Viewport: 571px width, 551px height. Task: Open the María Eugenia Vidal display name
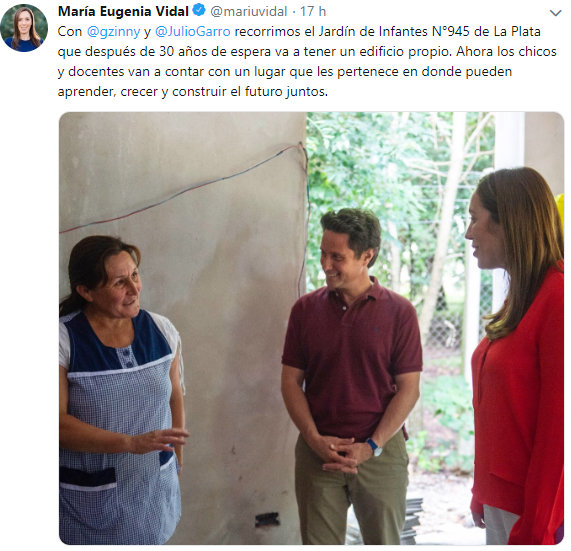pyautogui.click(x=123, y=12)
